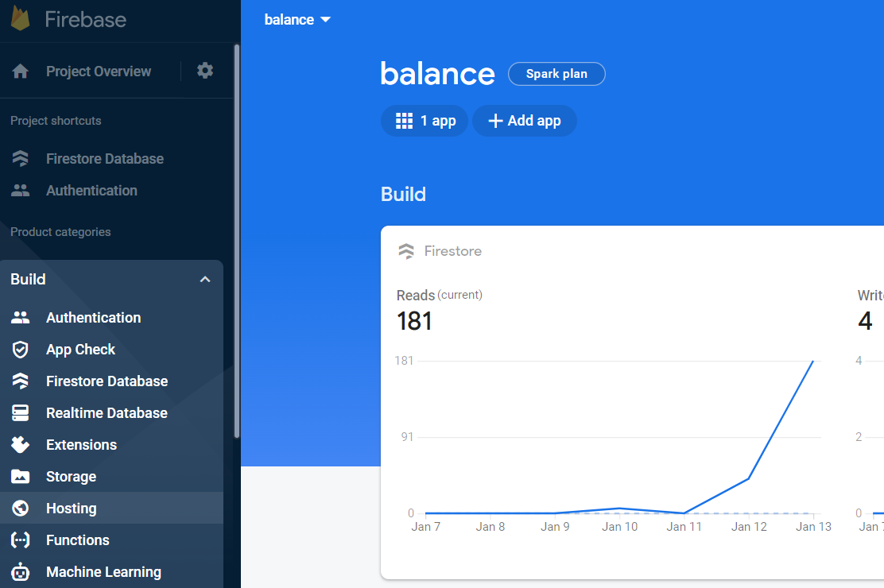
Task: Click the Reads value 181
Action: pyautogui.click(x=414, y=321)
